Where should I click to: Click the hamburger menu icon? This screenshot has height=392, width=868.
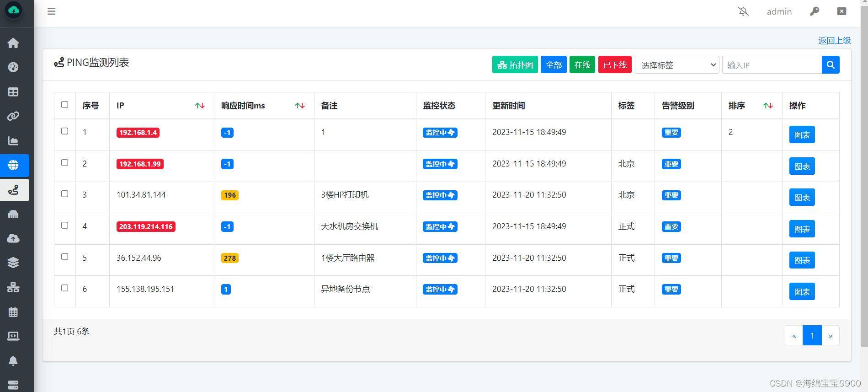(52, 11)
